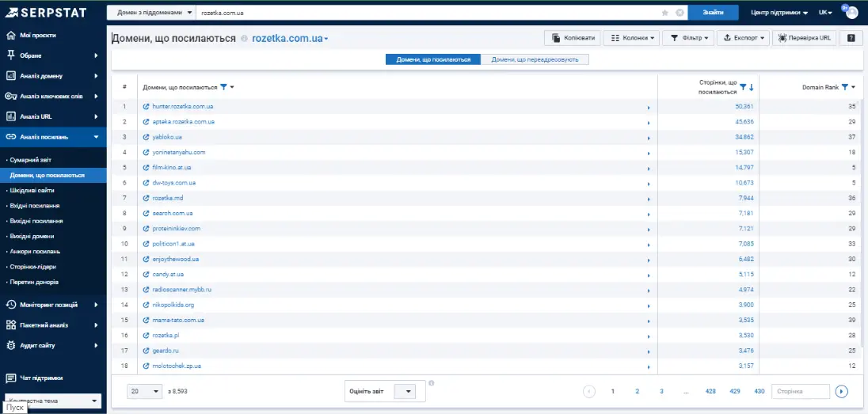Image resolution: width=868 pixels, height=414 pixels.
Task: Expand Обране sidebar menu
Action: (x=53, y=55)
